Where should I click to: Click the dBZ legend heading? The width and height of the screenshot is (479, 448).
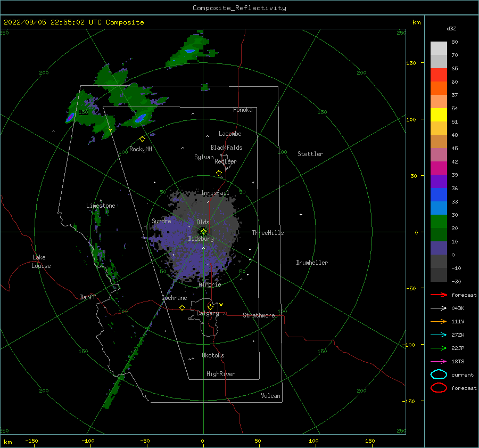[x=451, y=28]
